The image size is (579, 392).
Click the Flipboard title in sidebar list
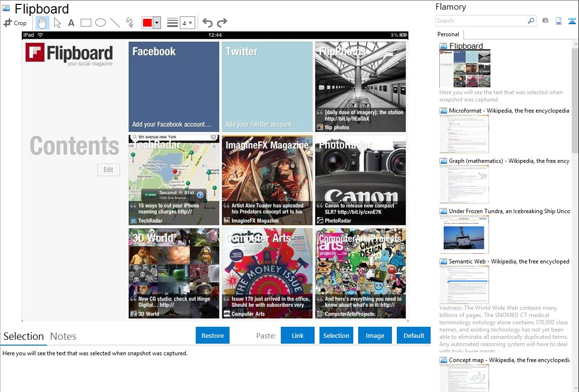coord(466,46)
